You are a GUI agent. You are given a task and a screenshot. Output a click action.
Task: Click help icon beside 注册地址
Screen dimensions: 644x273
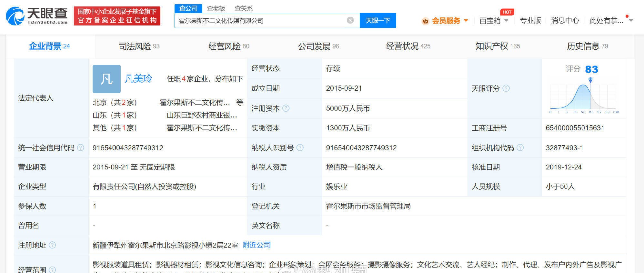52,245
